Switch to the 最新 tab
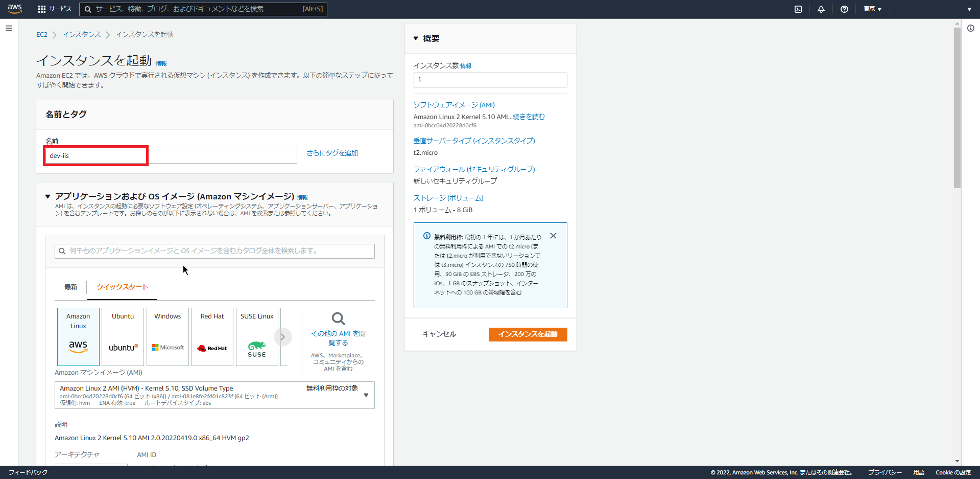The height and width of the screenshot is (479, 980). pyautogui.click(x=70, y=287)
